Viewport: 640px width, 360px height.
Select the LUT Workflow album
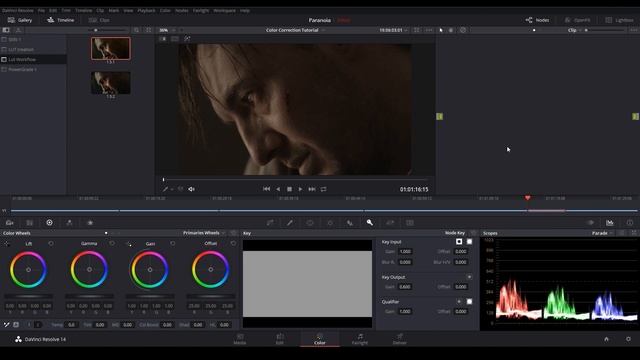[33, 60]
